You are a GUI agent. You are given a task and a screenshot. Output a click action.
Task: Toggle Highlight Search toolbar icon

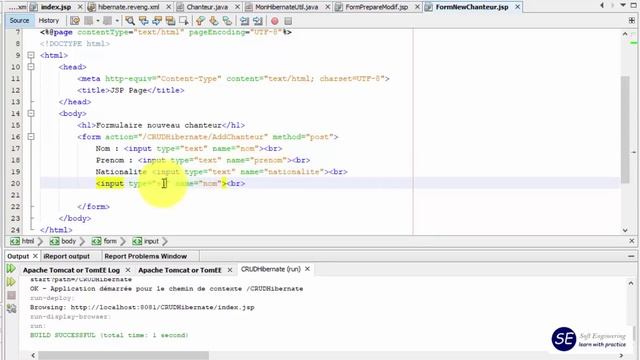coord(171,20)
